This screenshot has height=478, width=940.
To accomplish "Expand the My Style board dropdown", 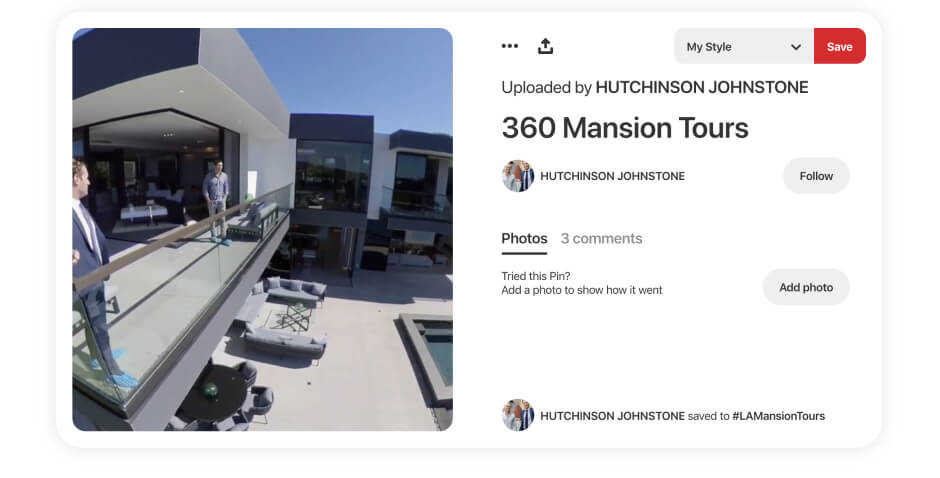I will tap(743, 46).
